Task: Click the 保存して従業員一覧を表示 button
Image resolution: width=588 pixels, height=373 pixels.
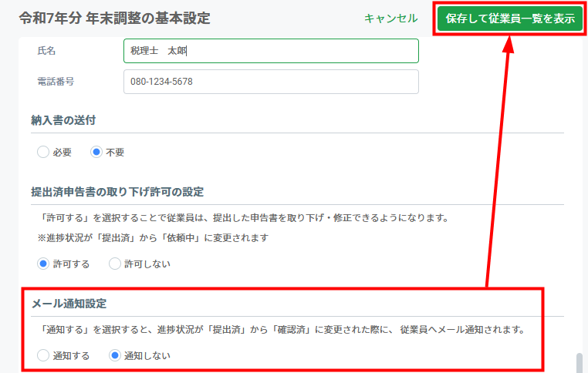Action: pos(510,18)
